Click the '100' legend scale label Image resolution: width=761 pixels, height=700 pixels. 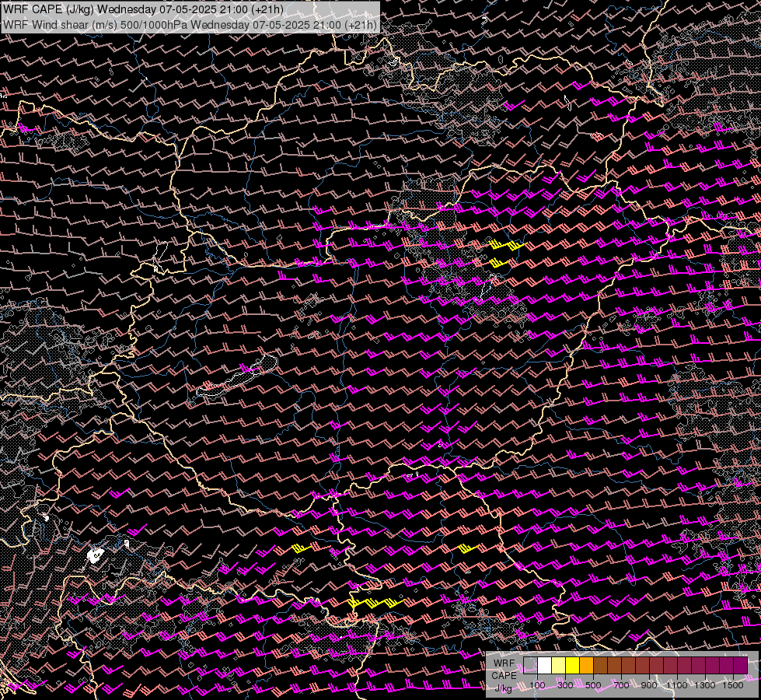pos(537,685)
